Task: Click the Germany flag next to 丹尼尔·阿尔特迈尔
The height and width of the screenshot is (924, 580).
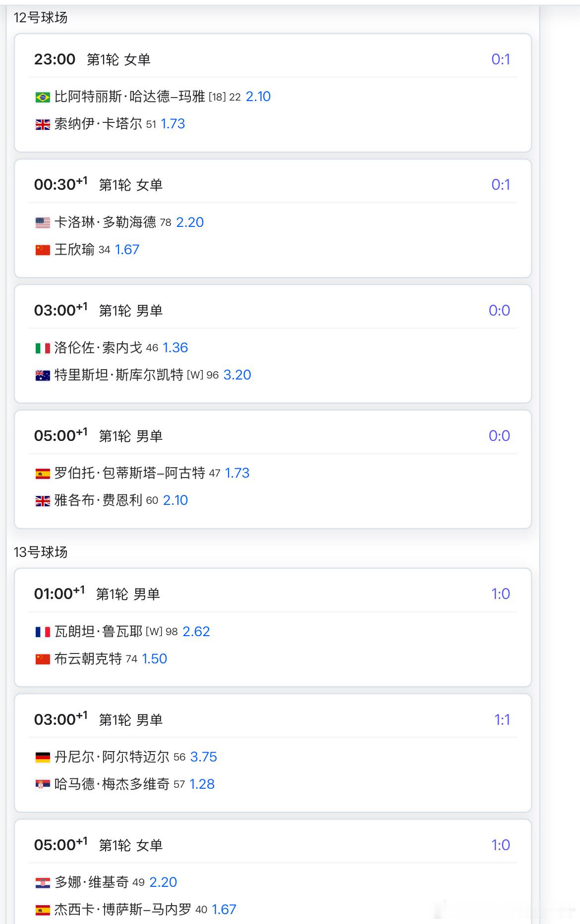Action: pyautogui.click(x=43, y=758)
